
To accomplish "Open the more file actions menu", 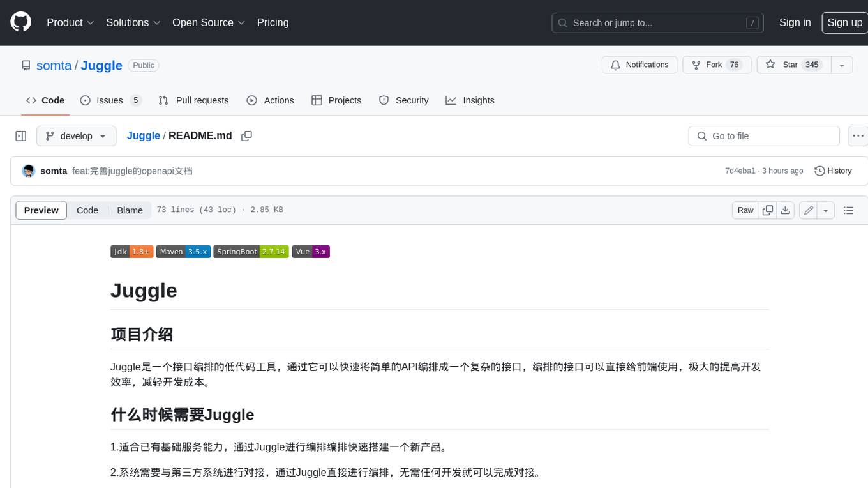I will click(858, 136).
